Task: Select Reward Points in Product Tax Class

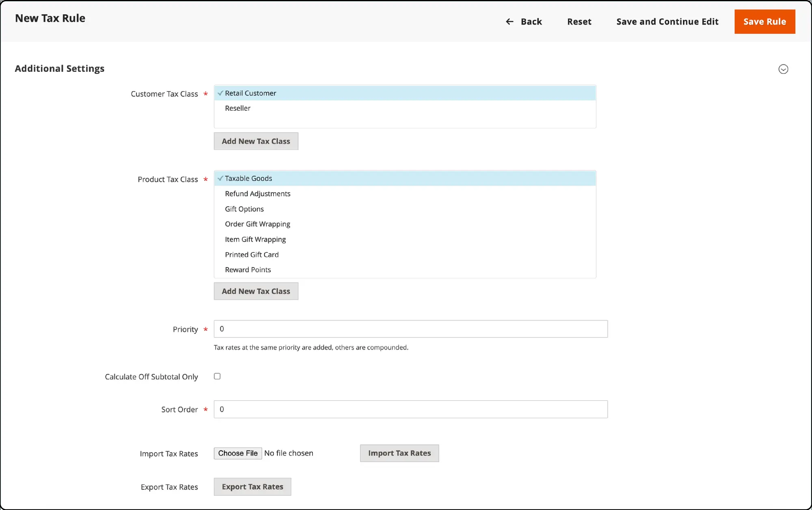Action: [x=247, y=270]
